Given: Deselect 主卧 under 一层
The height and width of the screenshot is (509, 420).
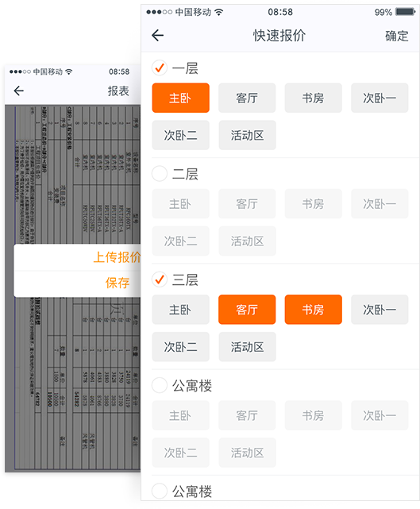Looking at the screenshot, I should click(180, 98).
